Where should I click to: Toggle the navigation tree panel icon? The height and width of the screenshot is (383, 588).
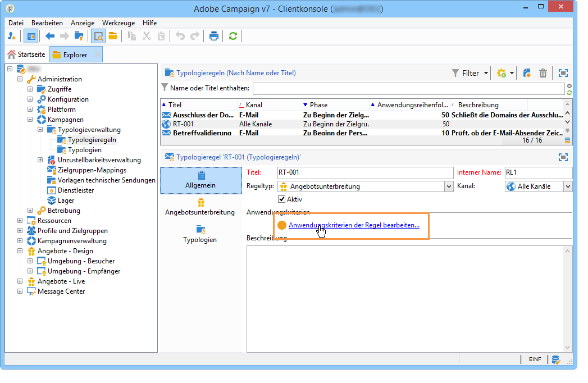(x=31, y=37)
